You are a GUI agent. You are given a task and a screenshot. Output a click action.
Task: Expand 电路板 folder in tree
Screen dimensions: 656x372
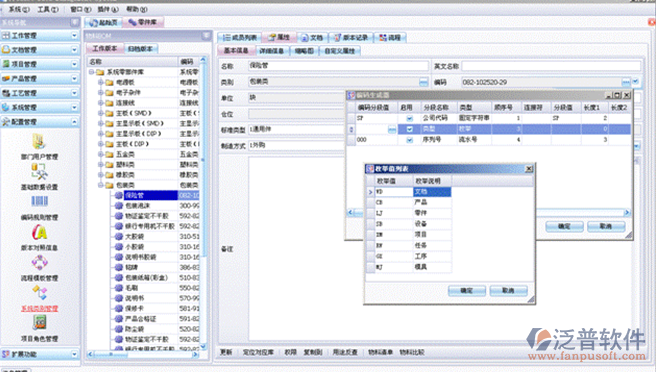(100, 82)
